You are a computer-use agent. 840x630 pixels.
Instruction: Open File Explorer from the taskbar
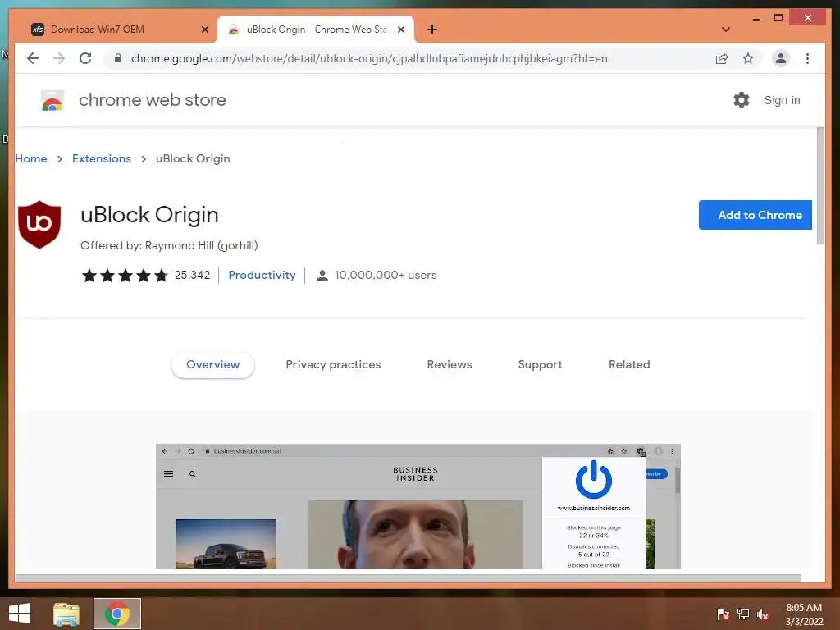(66, 614)
